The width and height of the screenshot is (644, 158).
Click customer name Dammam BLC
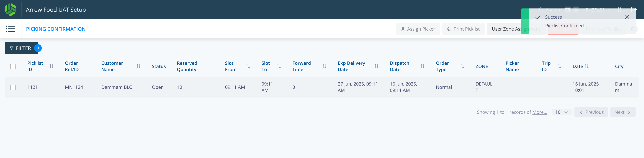117,87
